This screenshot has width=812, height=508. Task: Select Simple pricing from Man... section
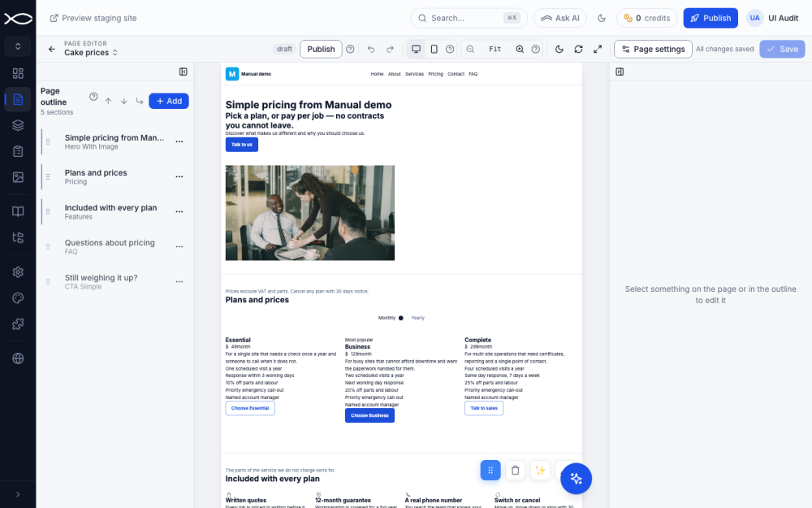(x=114, y=141)
